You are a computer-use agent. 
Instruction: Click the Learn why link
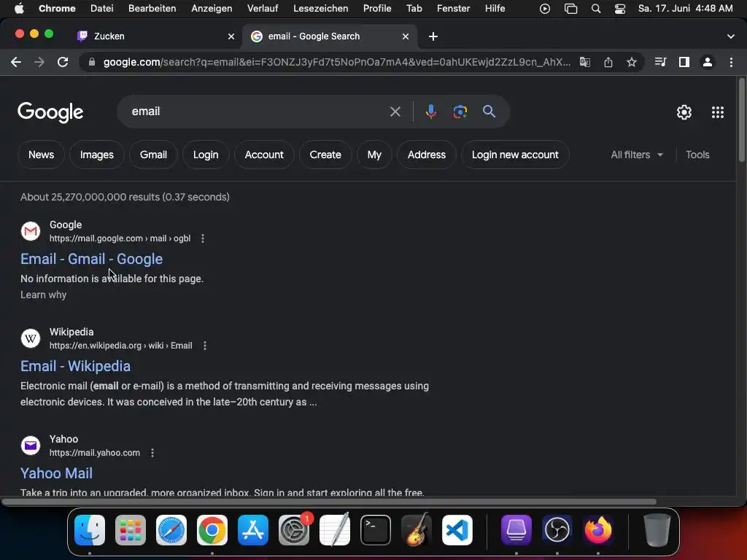click(x=43, y=295)
